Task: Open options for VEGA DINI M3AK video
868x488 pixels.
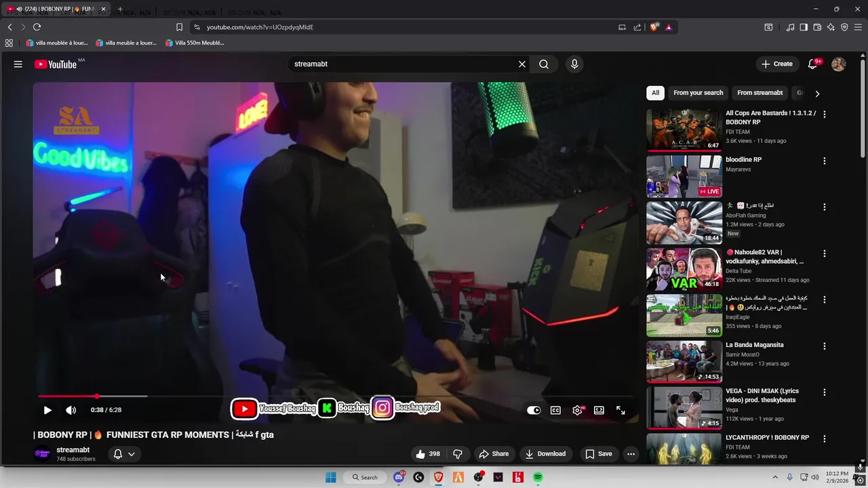Action: pyautogui.click(x=825, y=392)
